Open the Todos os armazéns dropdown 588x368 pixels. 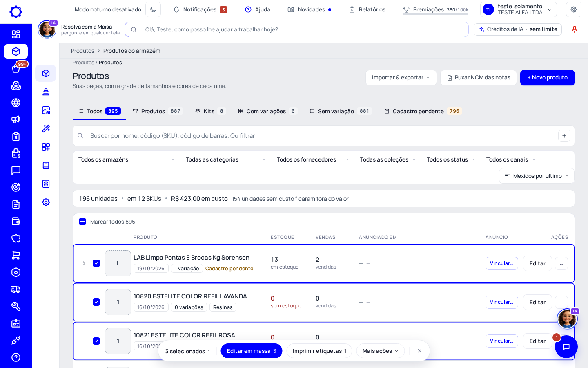point(127,159)
